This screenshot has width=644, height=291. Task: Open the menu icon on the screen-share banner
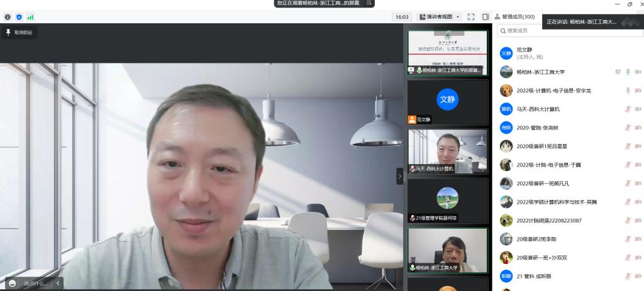[369, 3]
